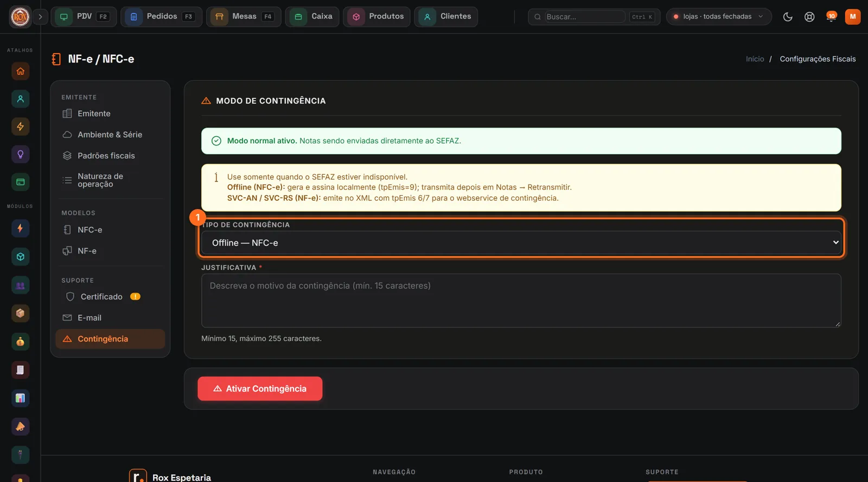Click the Ativar Contingência button

point(260,389)
